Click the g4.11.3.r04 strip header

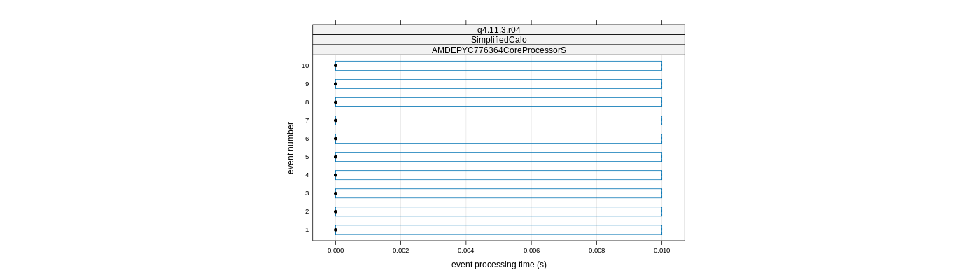pos(498,30)
